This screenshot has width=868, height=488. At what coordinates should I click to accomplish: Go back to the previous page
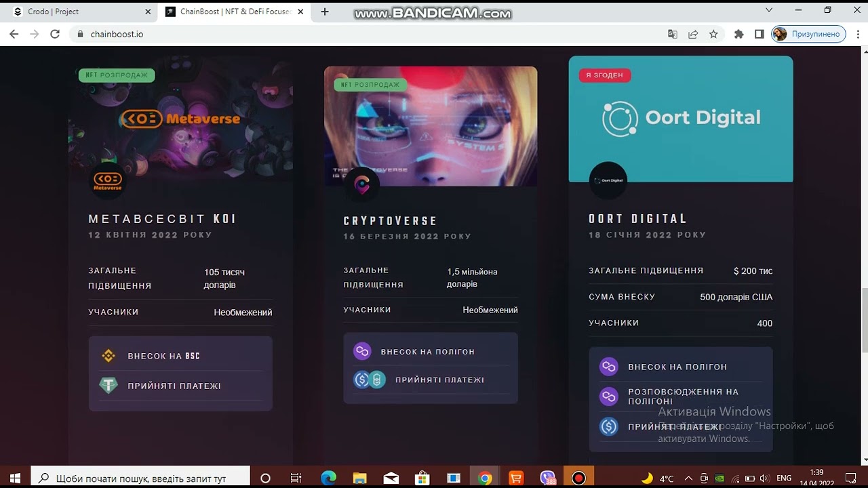[14, 34]
